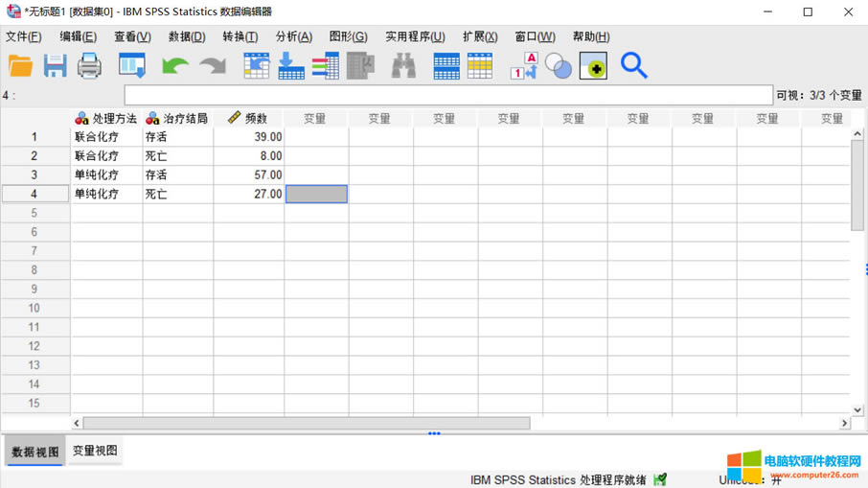
Task: Switch to the 变量视图 tab
Action: [x=95, y=451]
